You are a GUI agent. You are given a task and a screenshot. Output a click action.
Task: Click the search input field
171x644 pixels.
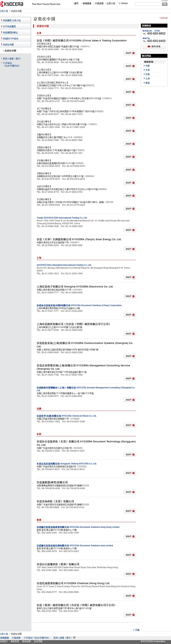coord(149,4)
